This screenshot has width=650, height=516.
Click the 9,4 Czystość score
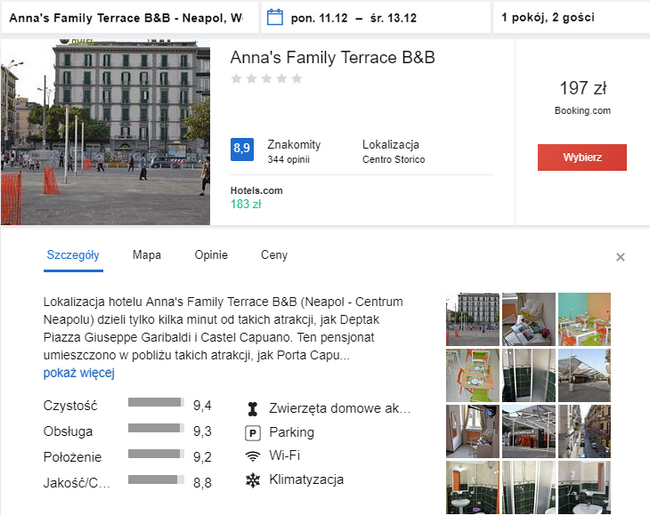click(202, 405)
